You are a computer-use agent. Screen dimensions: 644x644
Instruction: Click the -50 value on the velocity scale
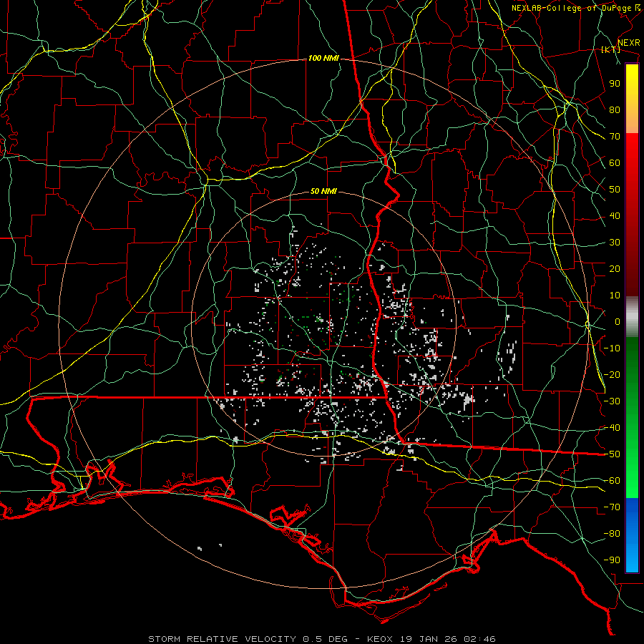(612, 454)
